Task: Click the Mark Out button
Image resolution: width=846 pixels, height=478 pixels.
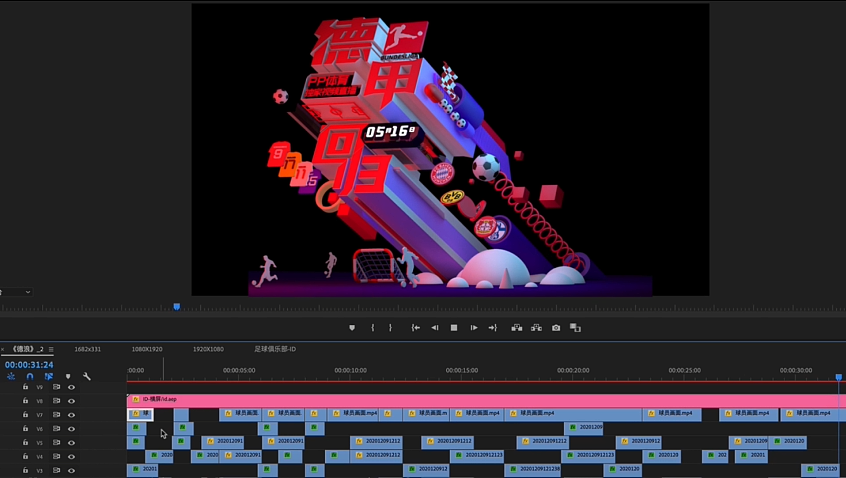Action: coord(390,327)
